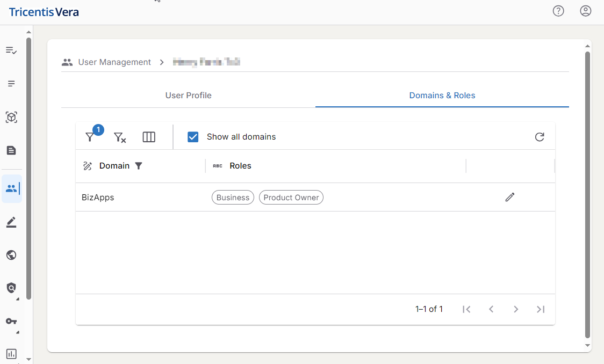Sort by the Roles column header
Image resolution: width=604 pixels, height=364 pixels.
click(240, 166)
